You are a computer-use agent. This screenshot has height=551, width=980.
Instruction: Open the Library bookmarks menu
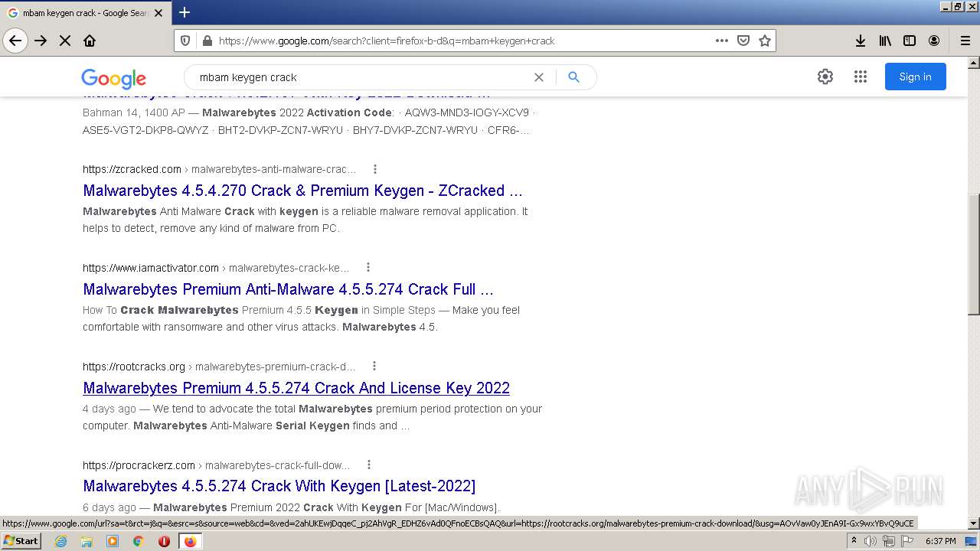coord(885,41)
